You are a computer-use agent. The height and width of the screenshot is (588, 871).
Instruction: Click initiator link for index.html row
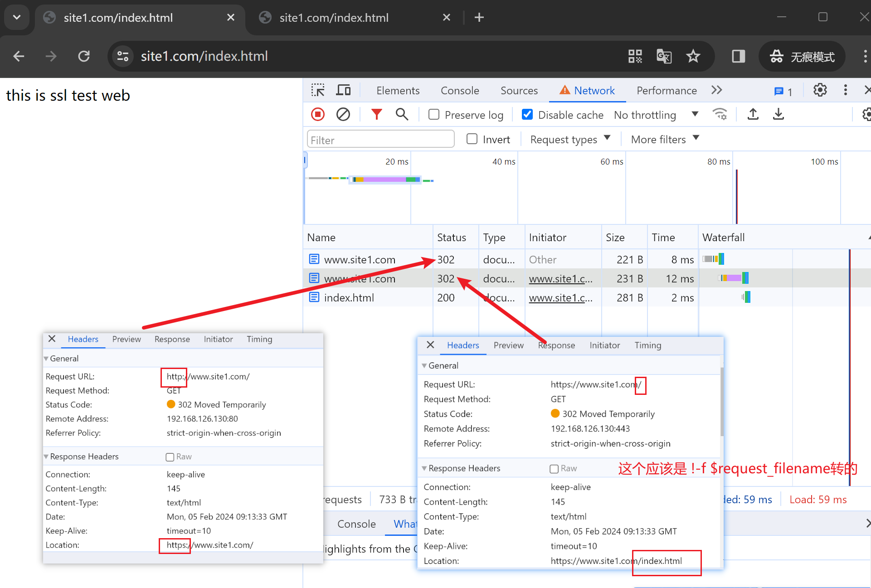click(x=560, y=298)
